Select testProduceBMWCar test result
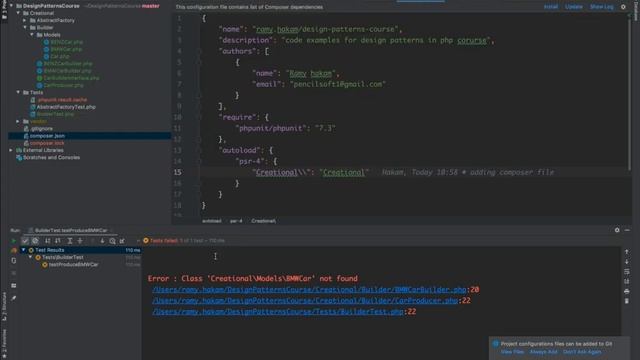 73,264
